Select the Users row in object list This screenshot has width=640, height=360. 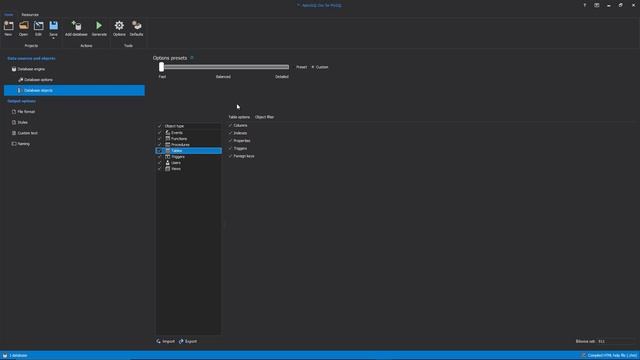coord(189,162)
